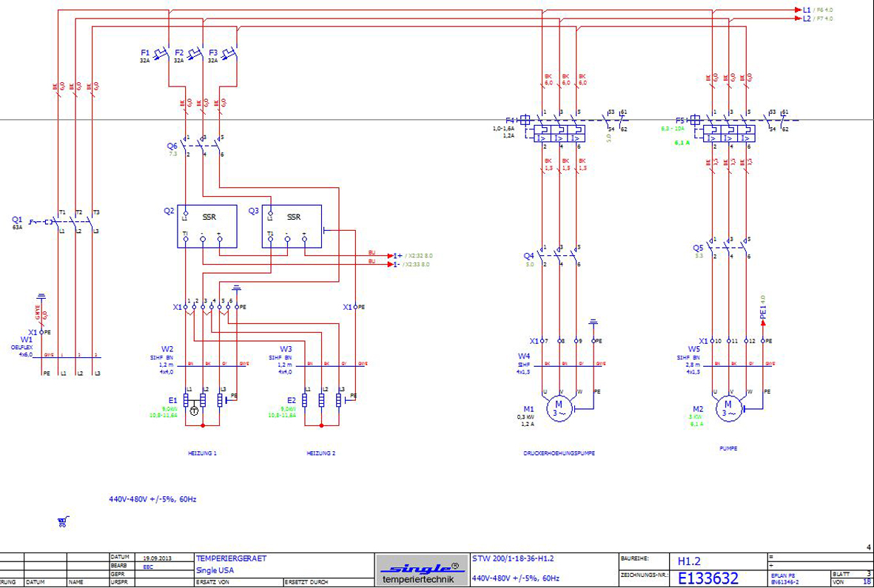The height and width of the screenshot is (588, 874).
Task: Select the Q2 SSR block
Action: (x=207, y=226)
